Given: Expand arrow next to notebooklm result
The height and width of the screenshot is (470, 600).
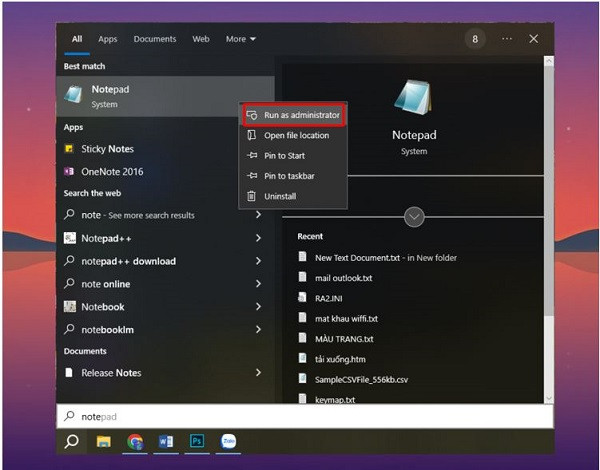Looking at the screenshot, I should [259, 329].
